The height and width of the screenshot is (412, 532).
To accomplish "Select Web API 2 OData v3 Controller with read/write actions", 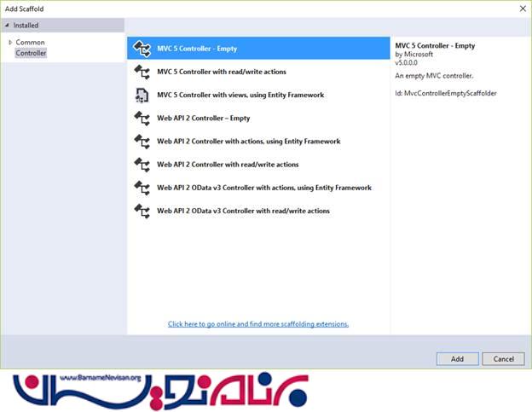I will pyautogui.click(x=258, y=211).
